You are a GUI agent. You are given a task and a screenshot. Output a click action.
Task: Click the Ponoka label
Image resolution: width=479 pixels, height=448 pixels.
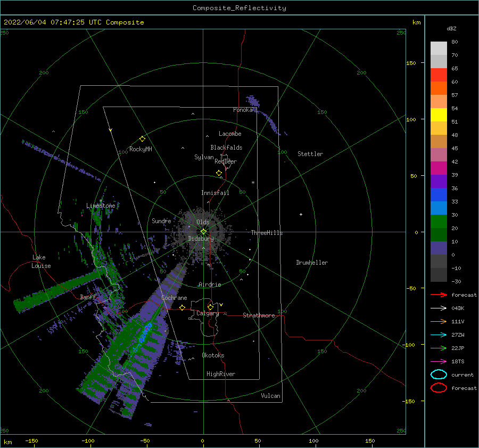(x=243, y=110)
